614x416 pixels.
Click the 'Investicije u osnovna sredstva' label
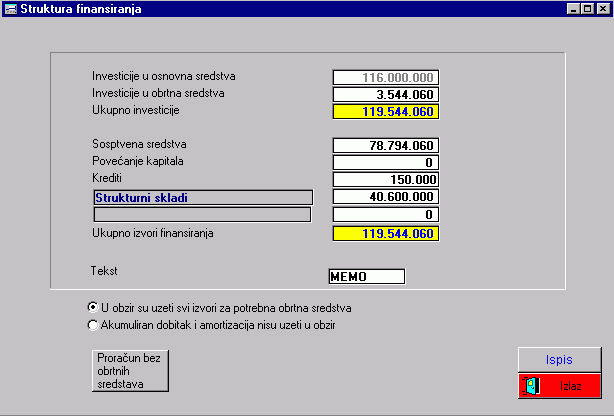click(x=164, y=76)
